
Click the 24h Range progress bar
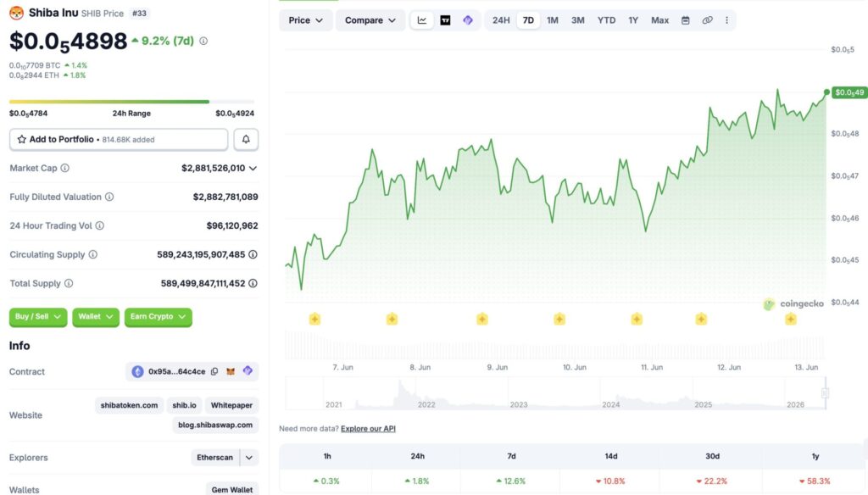tap(131, 102)
